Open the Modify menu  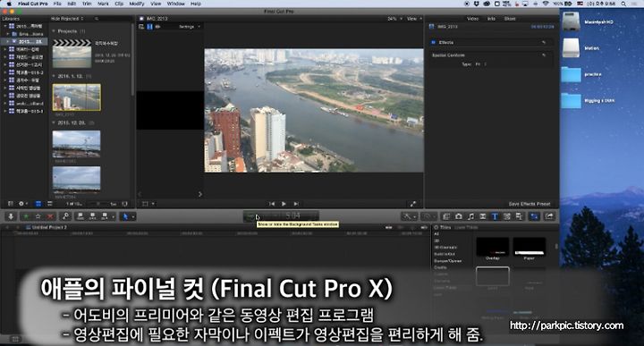137,4
